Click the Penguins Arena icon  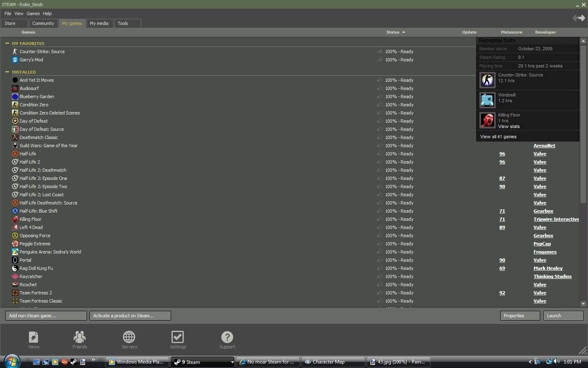pyautogui.click(x=15, y=252)
